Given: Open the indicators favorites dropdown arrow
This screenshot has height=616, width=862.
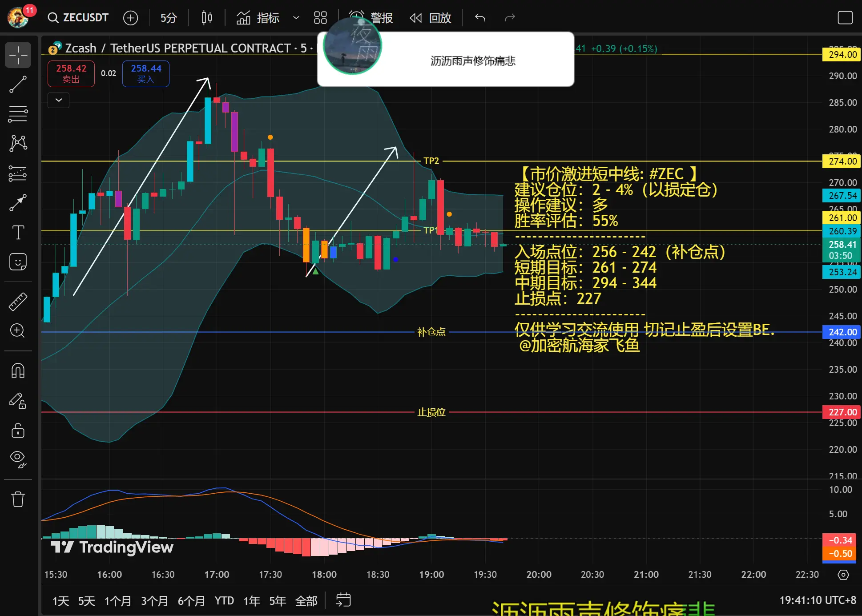Looking at the screenshot, I should click(x=296, y=18).
